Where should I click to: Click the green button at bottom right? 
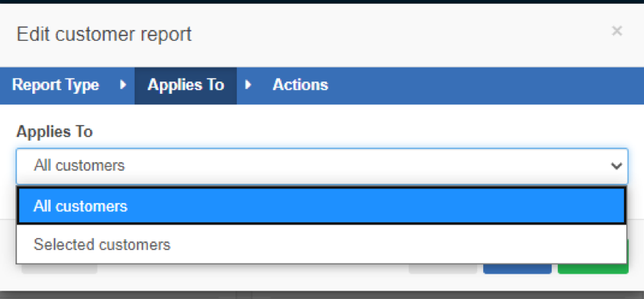point(592,269)
